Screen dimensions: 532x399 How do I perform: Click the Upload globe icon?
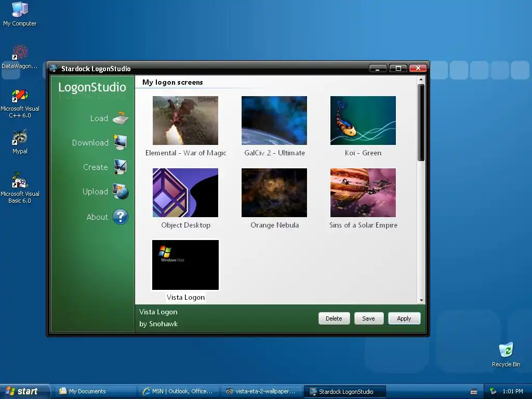121,191
